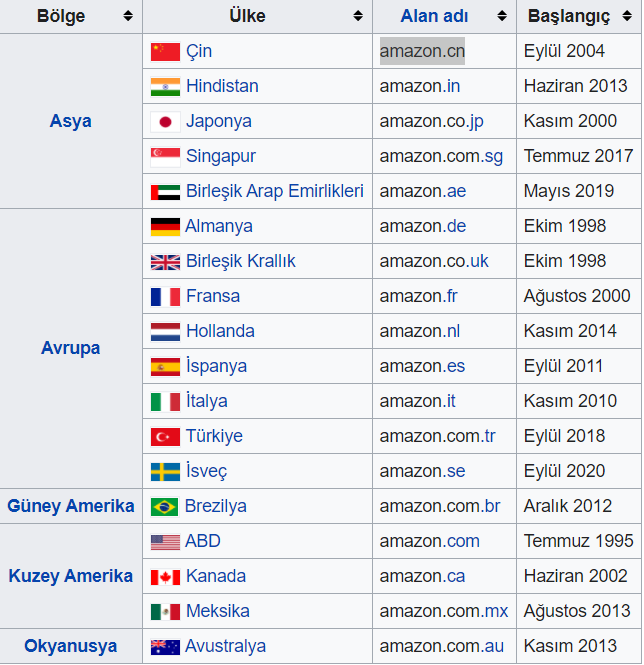Screen dimensions: 644x665
Task: Open the Almanya country link
Action: [x=219, y=226]
